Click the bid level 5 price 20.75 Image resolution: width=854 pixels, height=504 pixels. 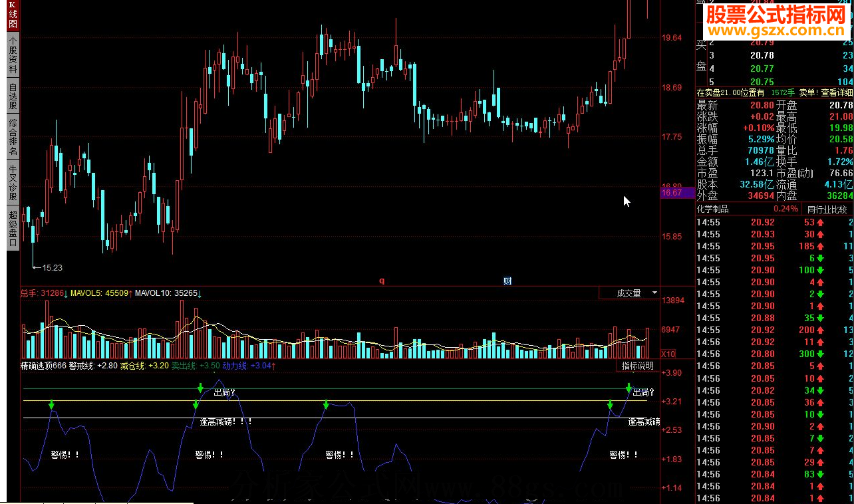(x=762, y=82)
